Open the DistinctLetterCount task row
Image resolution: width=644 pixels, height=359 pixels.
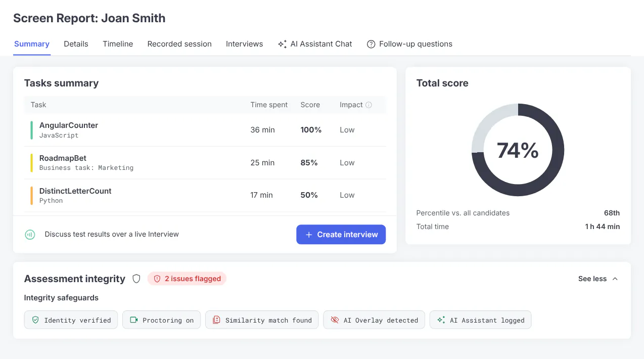(205, 195)
